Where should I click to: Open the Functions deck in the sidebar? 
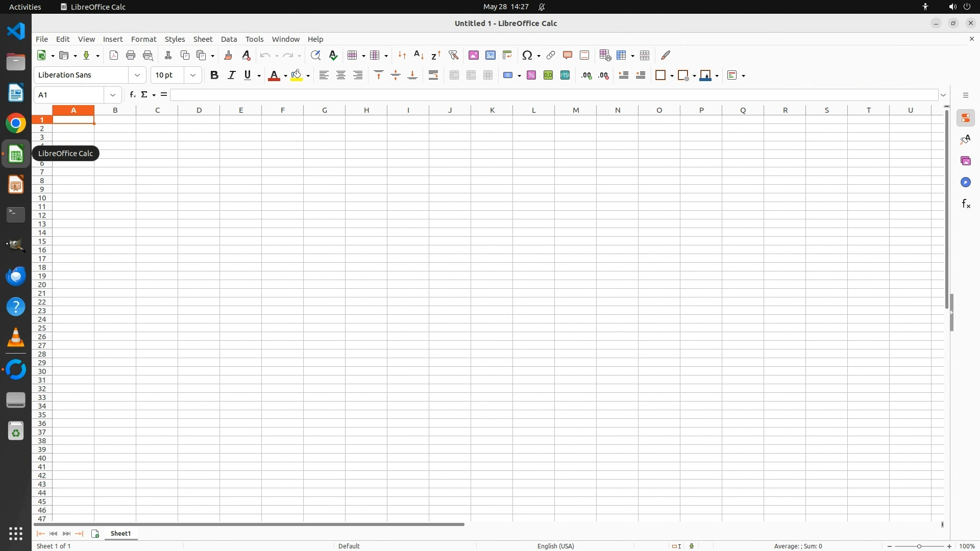click(x=966, y=204)
